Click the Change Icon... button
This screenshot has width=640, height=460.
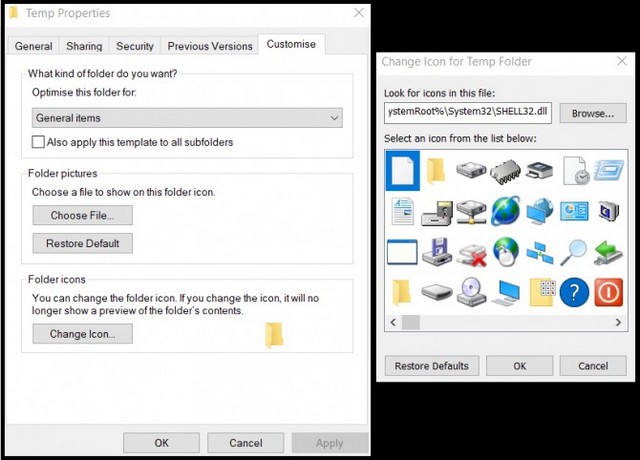[82, 334]
